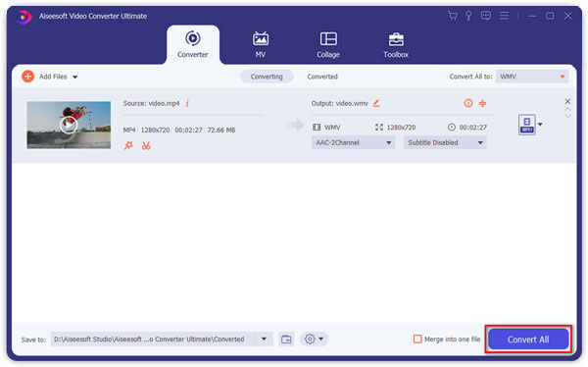Click the WMV film format icon
The image size is (588, 367).
tap(317, 128)
